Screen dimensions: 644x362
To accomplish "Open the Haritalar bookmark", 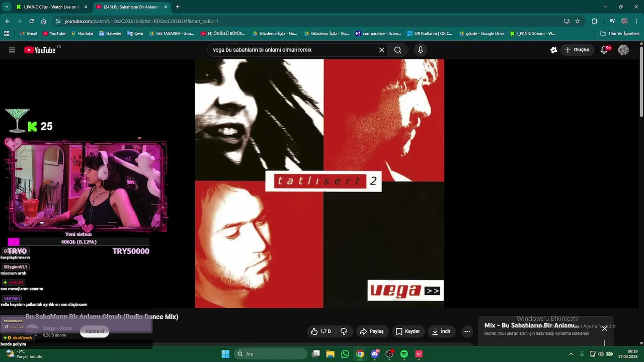I will point(83,34).
